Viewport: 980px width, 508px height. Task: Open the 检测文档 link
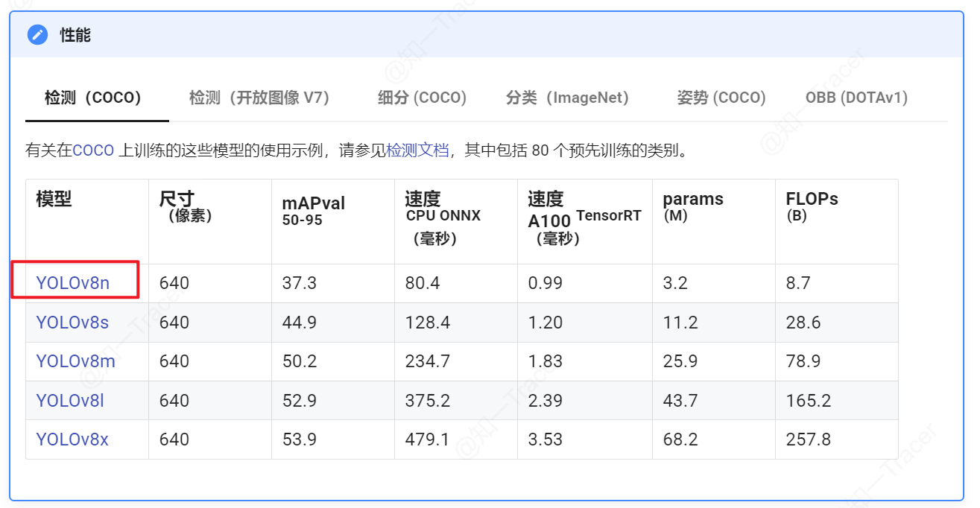click(x=417, y=150)
